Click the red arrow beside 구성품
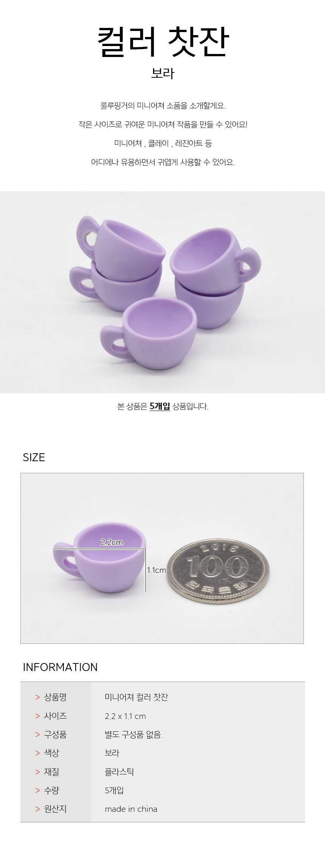This screenshot has width=325, height=868. point(37,734)
